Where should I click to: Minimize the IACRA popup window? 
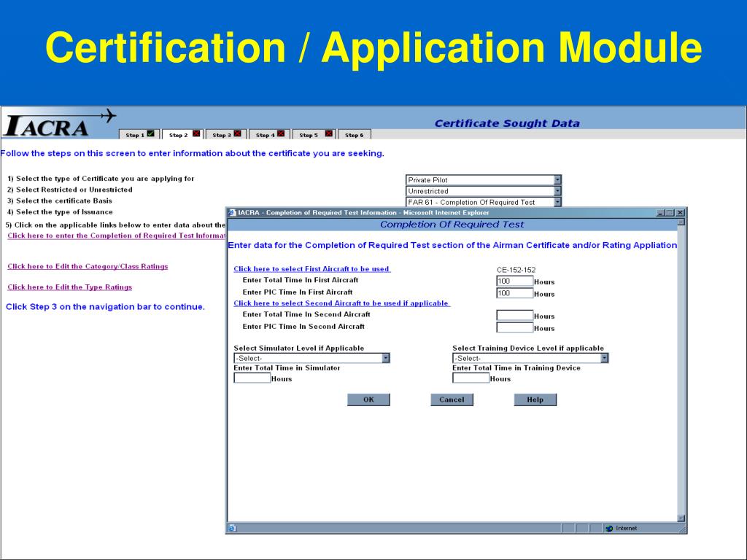(660, 213)
